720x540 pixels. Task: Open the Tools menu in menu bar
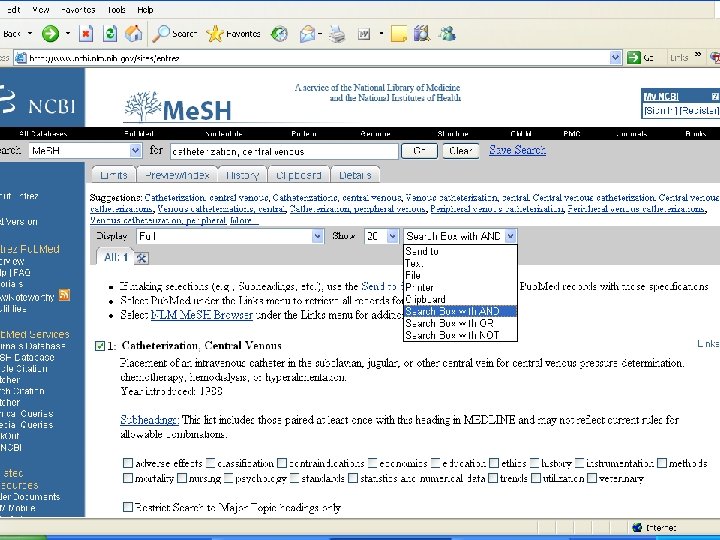(x=116, y=9)
